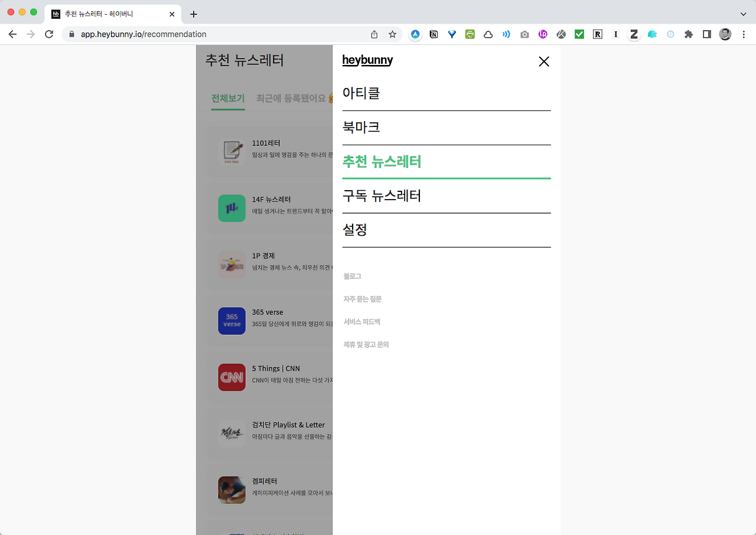The image size is (756, 535).
Task: Click the heybunny logo in the menu
Action: tap(367, 60)
